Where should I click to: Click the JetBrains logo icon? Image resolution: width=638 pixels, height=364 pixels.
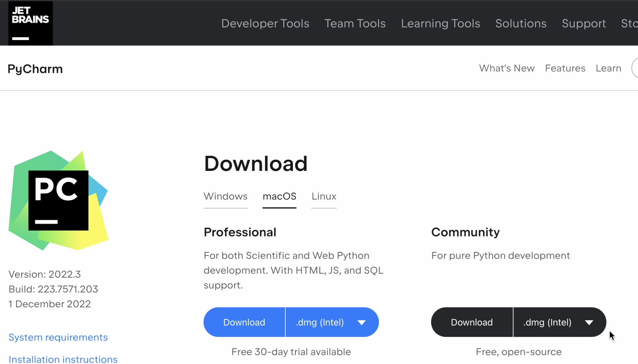[x=30, y=23]
